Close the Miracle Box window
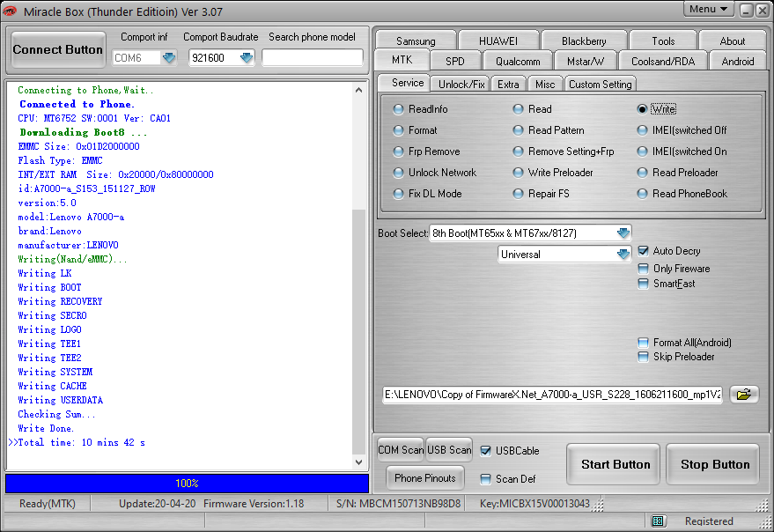The height and width of the screenshot is (532, 774). 763,11
